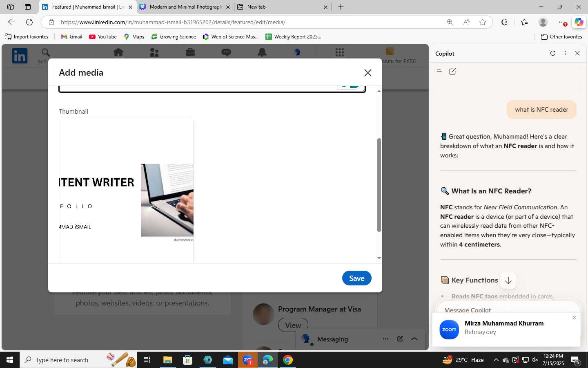Open Windows Start menu

[x=10, y=360]
